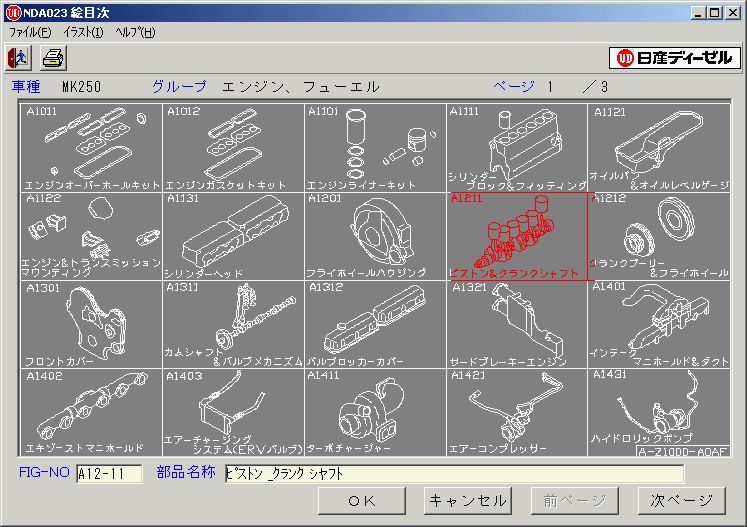Click the FIG-NO input field

point(108,474)
